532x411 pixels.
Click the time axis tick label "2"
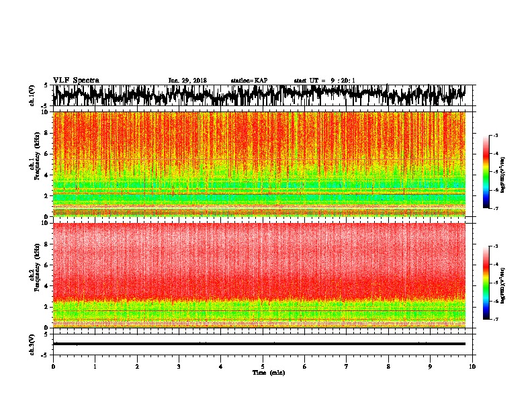[x=137, y=366]
